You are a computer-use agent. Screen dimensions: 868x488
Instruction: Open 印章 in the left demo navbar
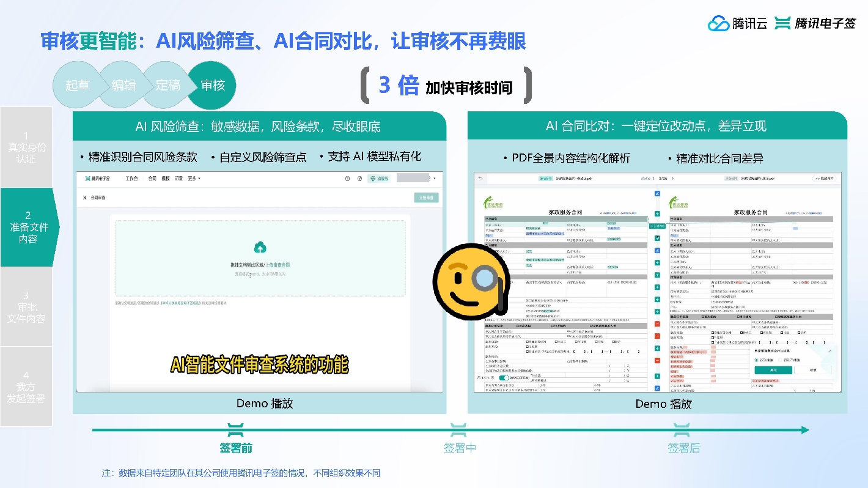[179, 179]
